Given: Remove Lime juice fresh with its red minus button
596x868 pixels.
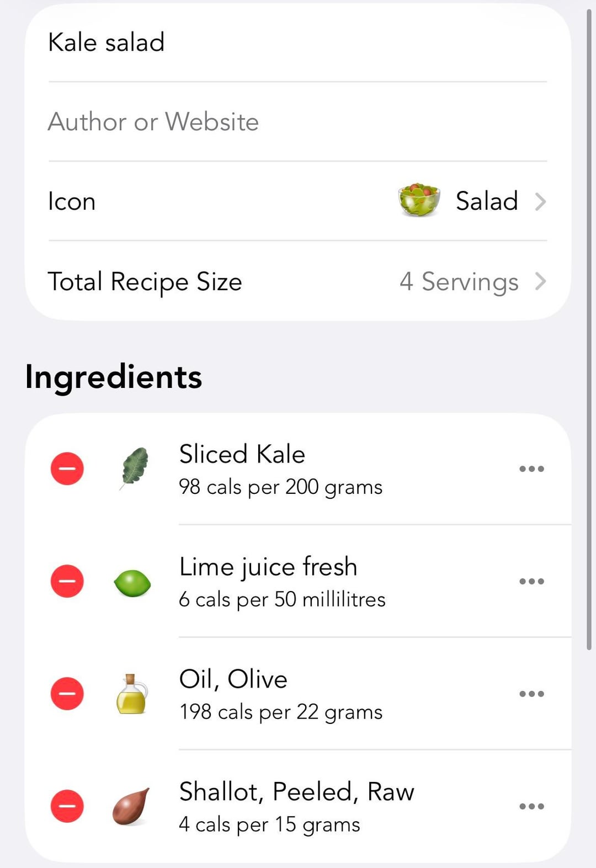Looking at the screenshot, I should tap(67, 581).
